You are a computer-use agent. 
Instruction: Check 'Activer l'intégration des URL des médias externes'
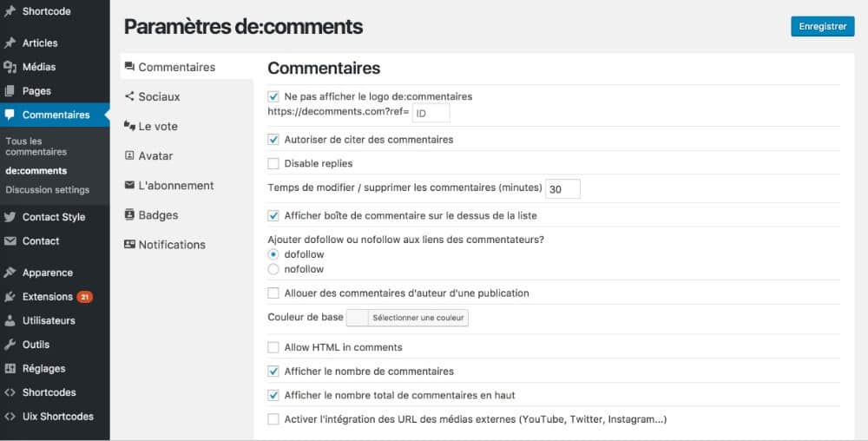[273, 419]
